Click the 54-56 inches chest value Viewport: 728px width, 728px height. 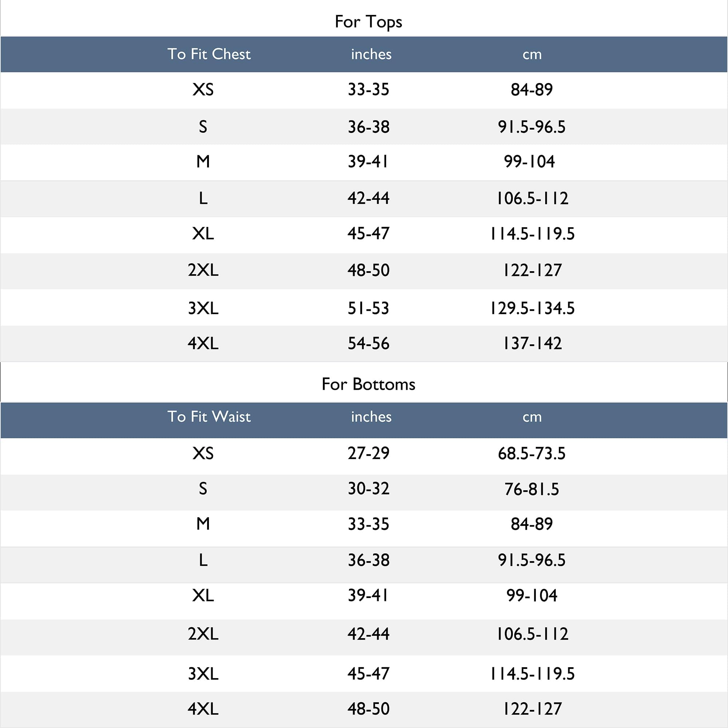click(x=368, y=343)
